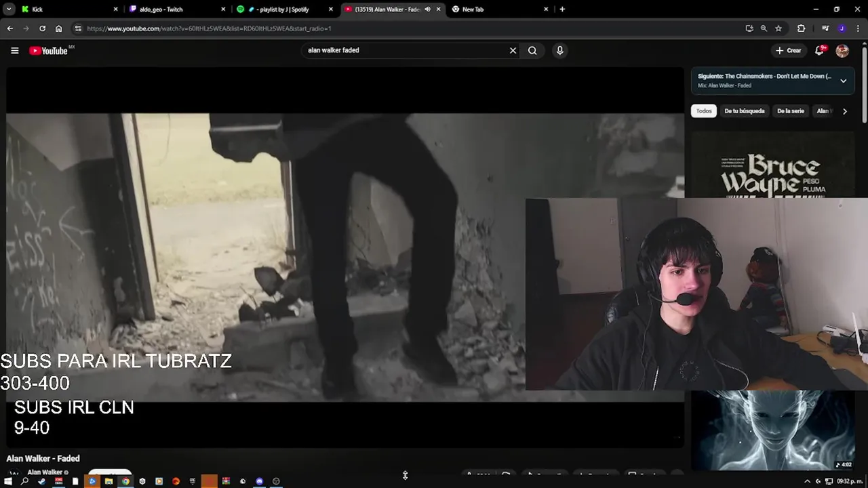Click the 09:32 p. m. taskbar clock
Screen dimensions: 868x488
[850, 481]
